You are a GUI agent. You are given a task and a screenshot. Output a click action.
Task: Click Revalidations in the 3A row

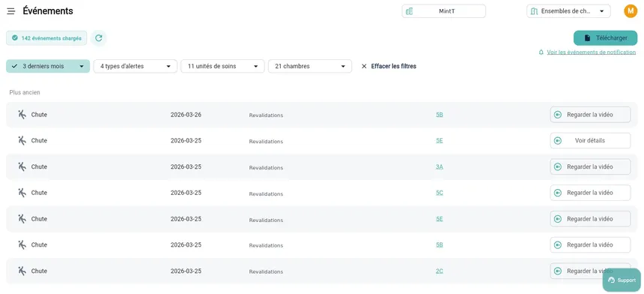(x=266, y=168)
